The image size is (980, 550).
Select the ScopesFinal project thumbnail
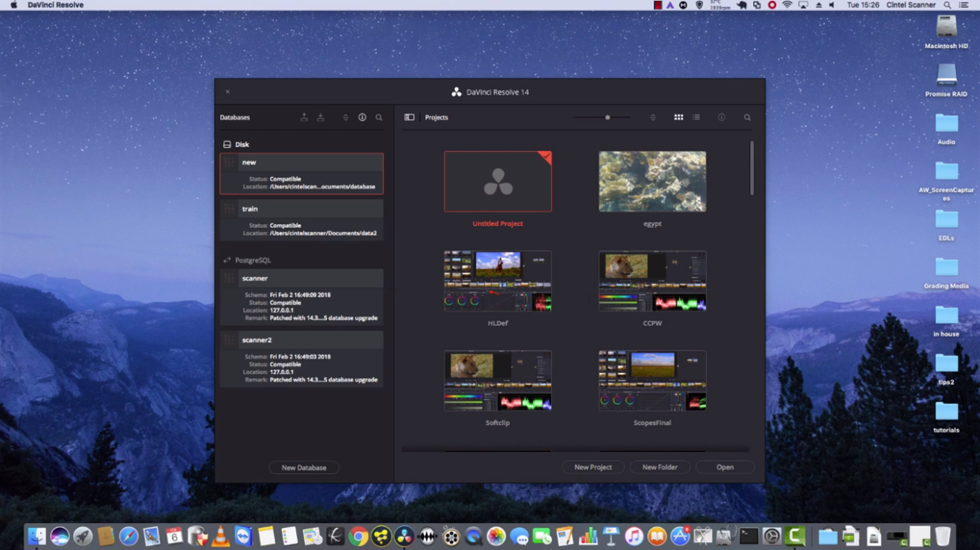652,381
